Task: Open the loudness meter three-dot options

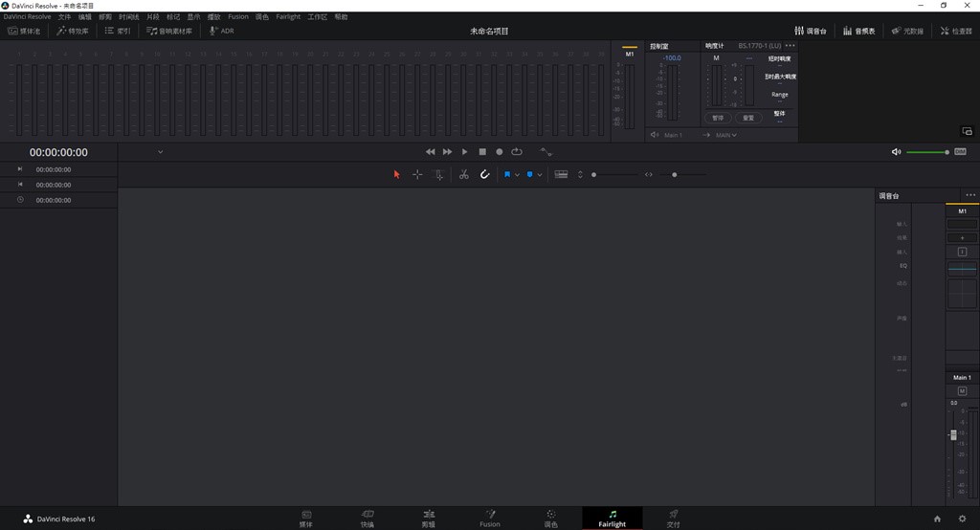Action: pyautogui.click(x=790, y=46)
